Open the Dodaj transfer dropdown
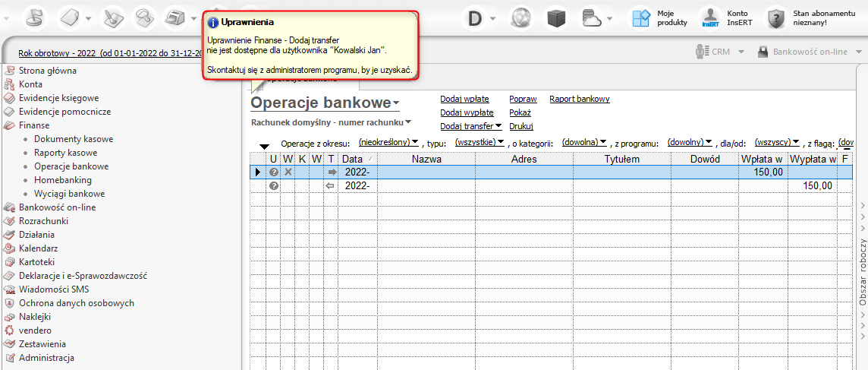This screenshot has height=370, width=868. tap(498, 126)
